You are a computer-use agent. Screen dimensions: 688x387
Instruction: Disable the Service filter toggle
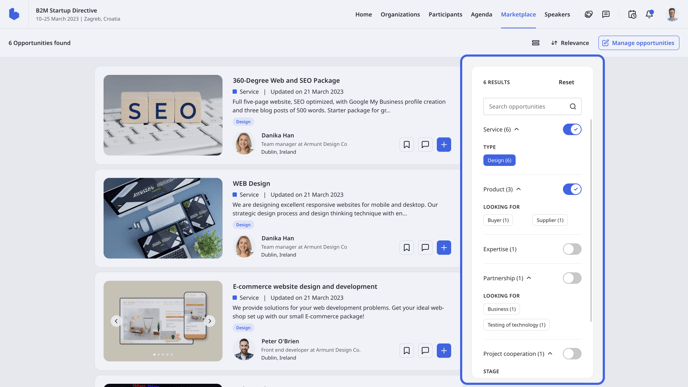click(x=572, y=129)
